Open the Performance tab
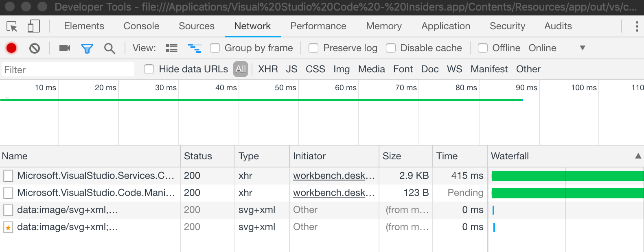Image resolution: width=644 pixels, height=252 pixels. [318, 26]
